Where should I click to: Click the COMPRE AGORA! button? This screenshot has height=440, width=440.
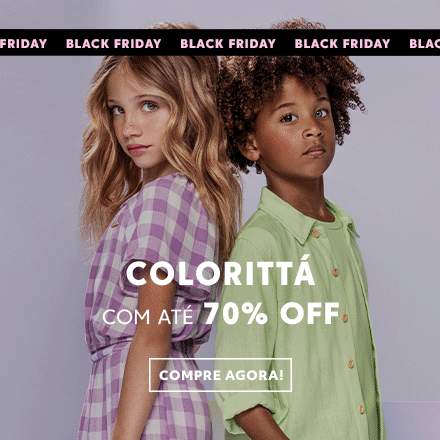[220, 375]
